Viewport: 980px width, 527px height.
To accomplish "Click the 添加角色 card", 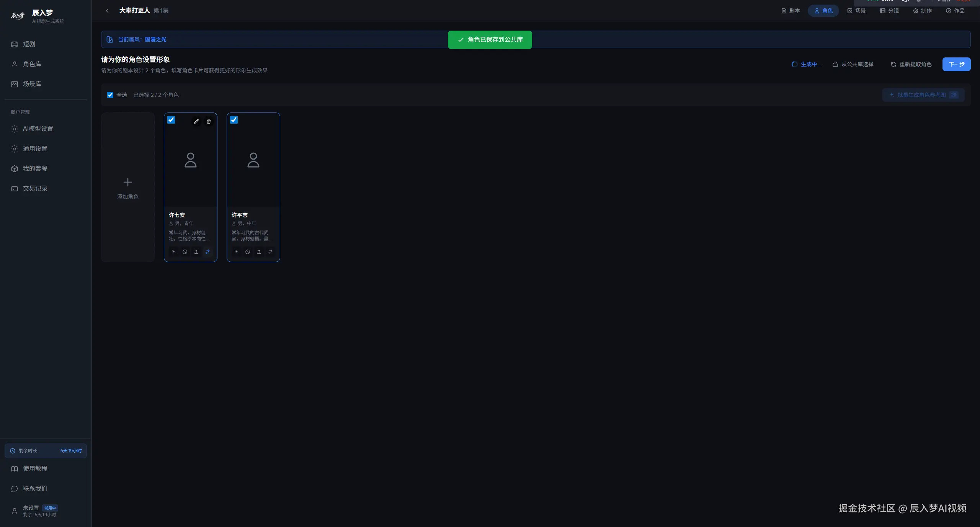I will [128, 188].
